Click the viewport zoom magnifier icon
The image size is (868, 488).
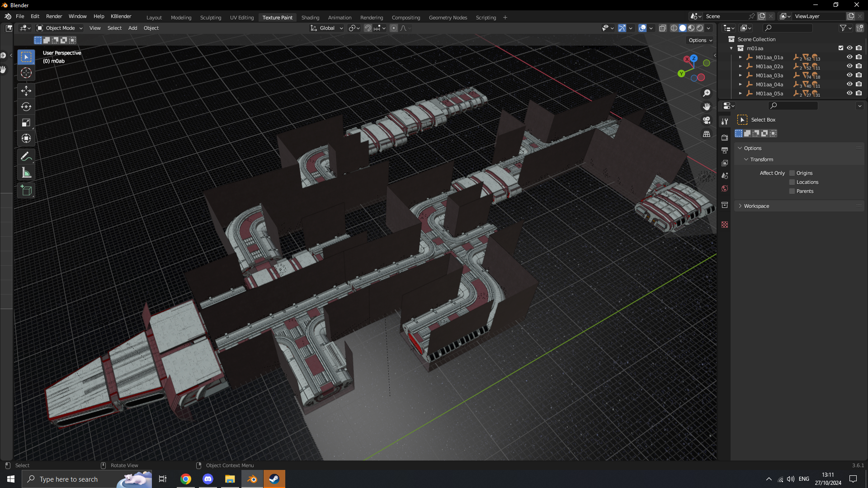click(x=707, y=93)
